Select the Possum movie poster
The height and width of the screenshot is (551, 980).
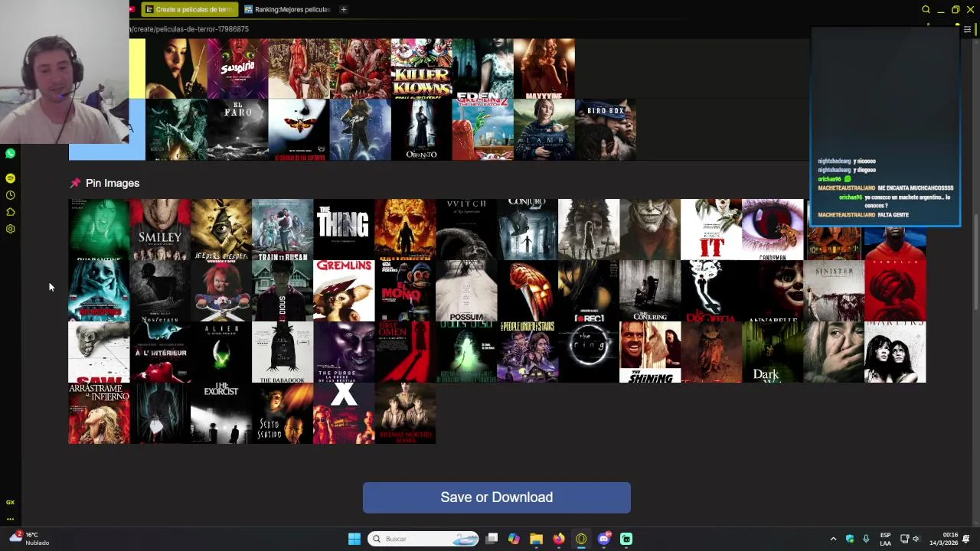tap(466, 290)
